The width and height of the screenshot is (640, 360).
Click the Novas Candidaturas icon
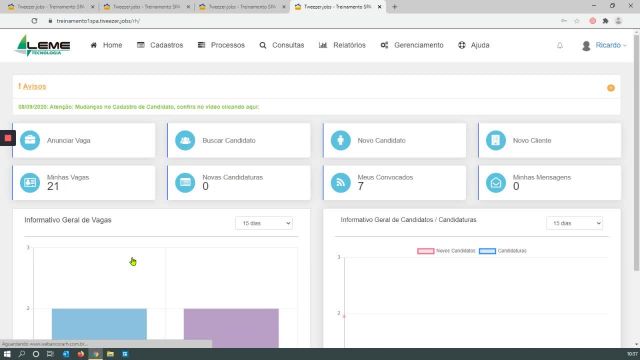pos(185,182)
